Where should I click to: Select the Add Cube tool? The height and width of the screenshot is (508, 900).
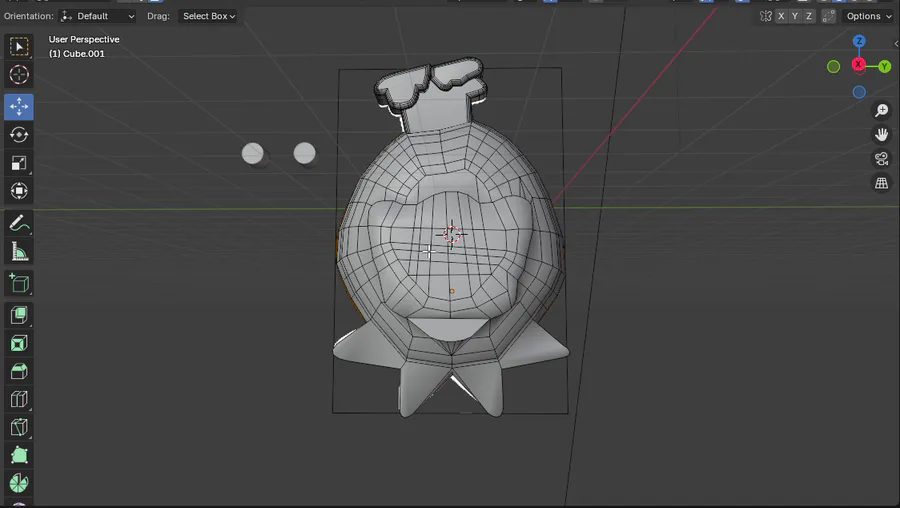click(19, 284)
